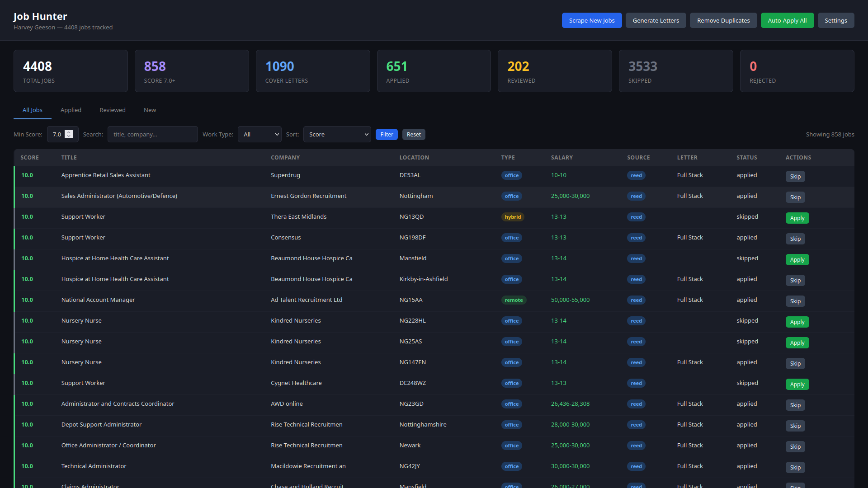Open the Work Type dropdown
Viewport: 868px width, 488px height.
click(259, 134)
